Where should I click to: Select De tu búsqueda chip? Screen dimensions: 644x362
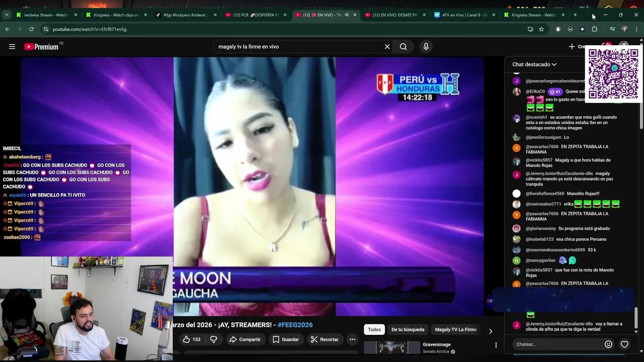(408, 329)
